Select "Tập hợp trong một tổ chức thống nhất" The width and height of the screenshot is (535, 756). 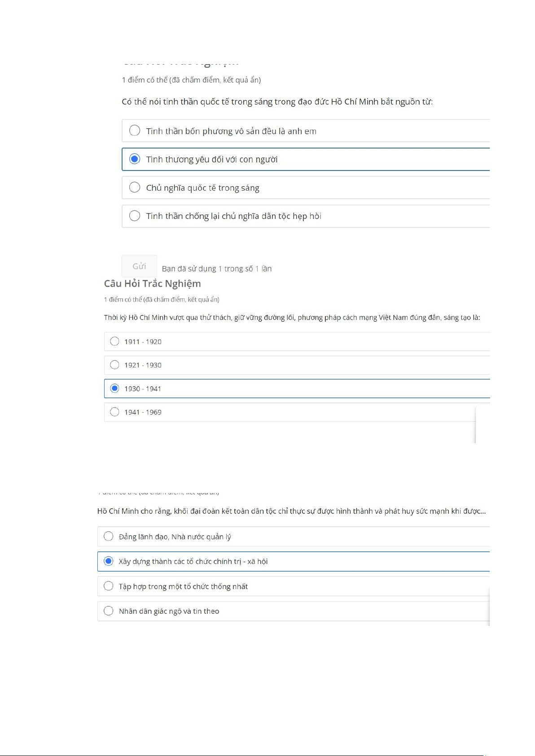click(109, 586)
